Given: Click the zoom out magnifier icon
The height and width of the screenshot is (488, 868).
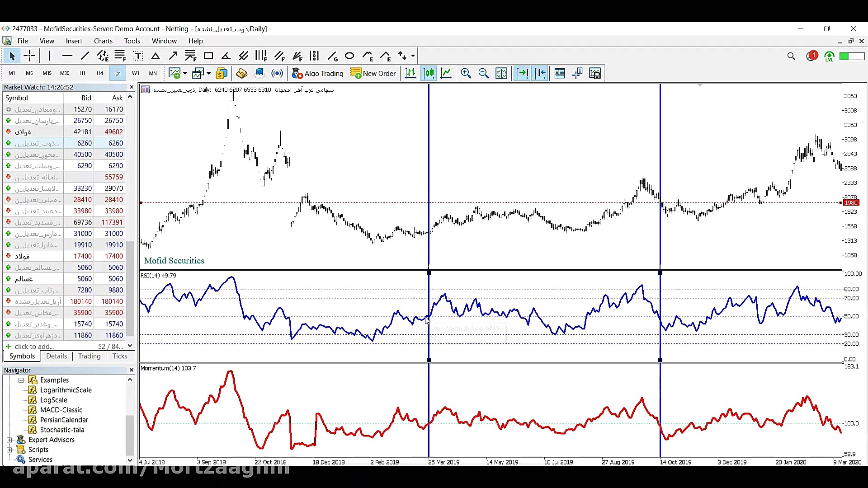Looking at the screenshot, I should coord(483,73).
